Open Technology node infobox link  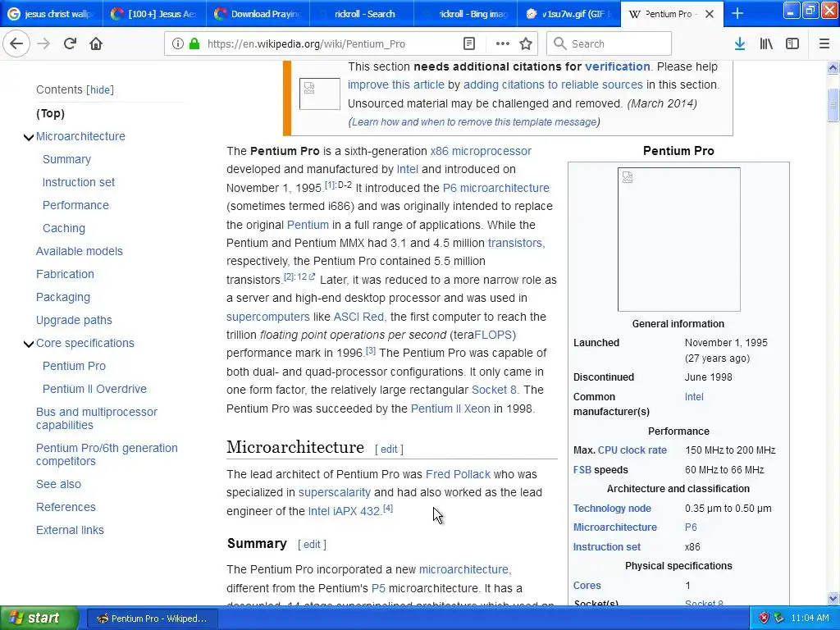[612, 508]
